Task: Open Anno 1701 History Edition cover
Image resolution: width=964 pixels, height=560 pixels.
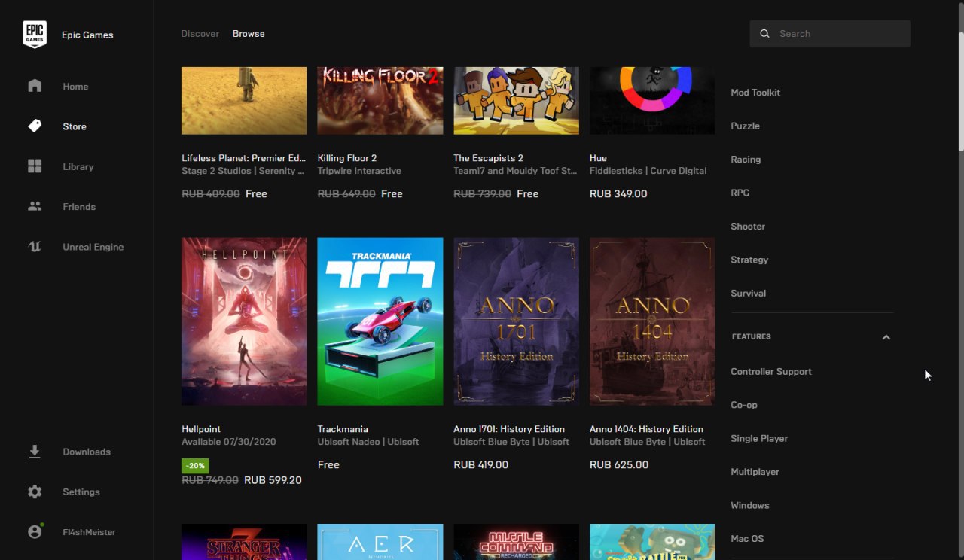Action: pyautogui.click(x=517, y=321)
